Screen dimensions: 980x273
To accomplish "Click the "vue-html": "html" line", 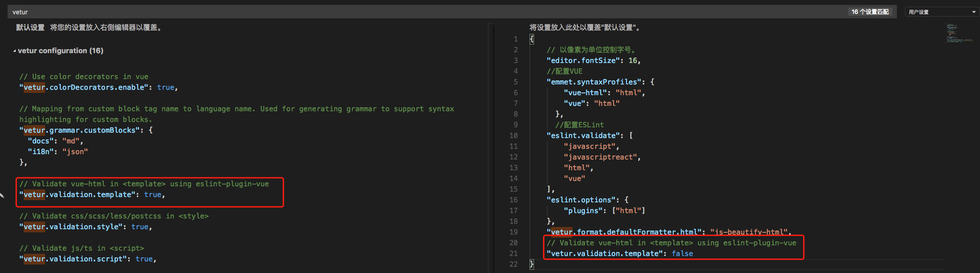I will 604,93.
